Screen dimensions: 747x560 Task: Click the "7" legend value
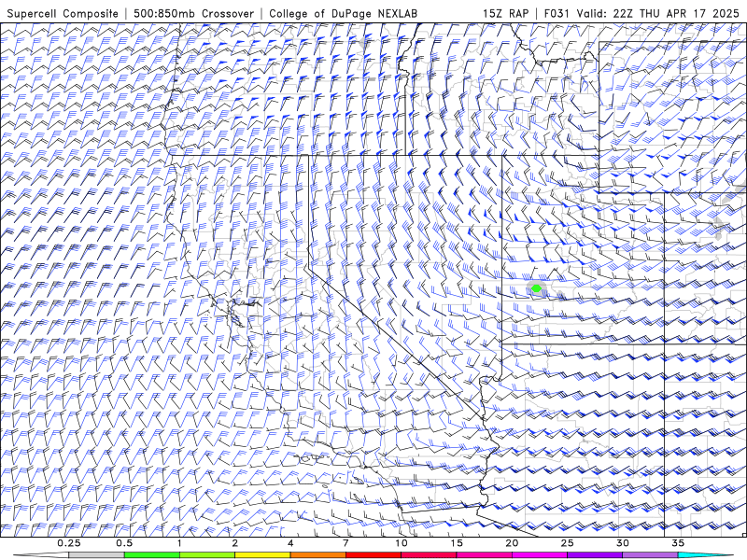pos(345,543)
